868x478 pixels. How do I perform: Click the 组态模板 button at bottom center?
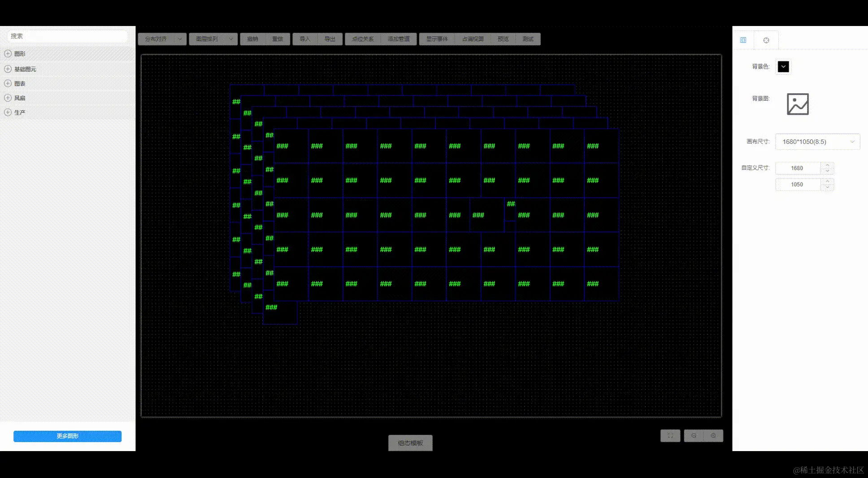[410, 443]
